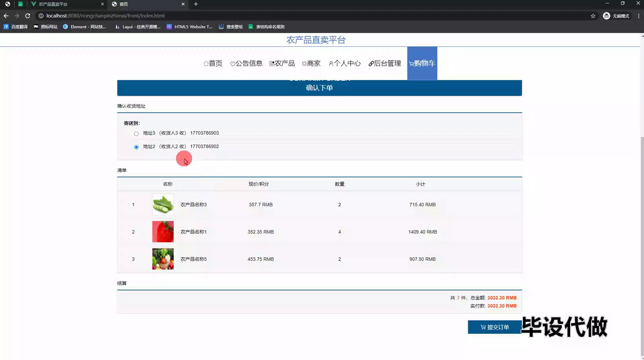Click the 后台管理 link

[385, 63]
